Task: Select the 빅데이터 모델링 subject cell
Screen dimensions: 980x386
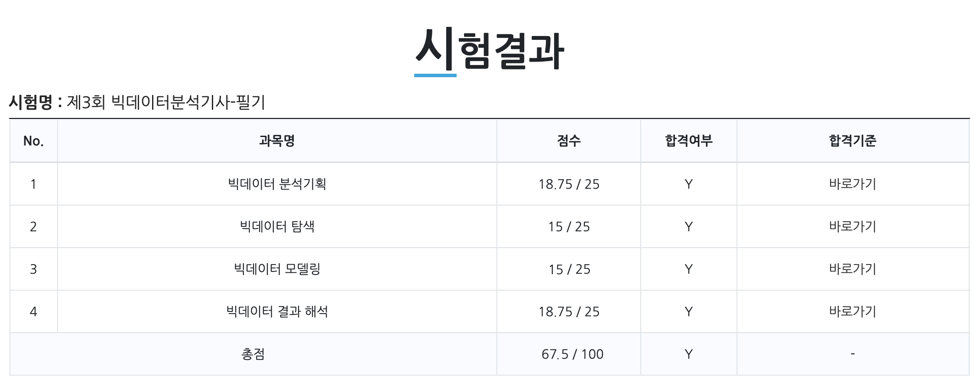Action: click(277, 269)
